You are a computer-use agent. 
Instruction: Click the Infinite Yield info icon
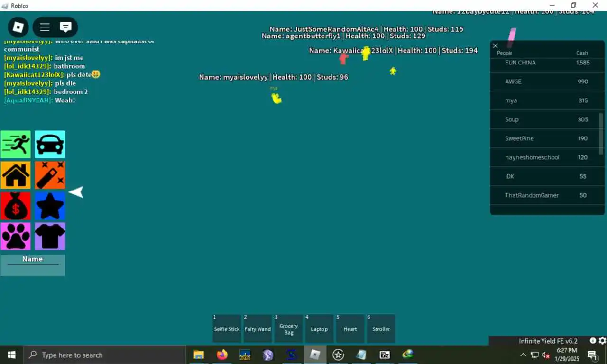click(x=593, y=341)
